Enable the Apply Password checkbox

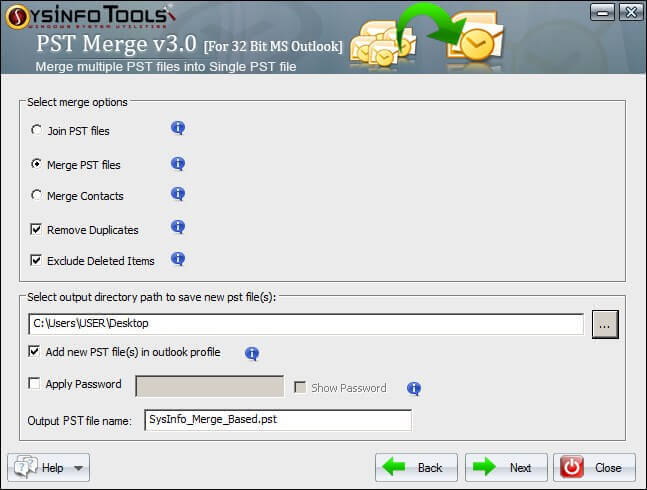coord(35,384)
